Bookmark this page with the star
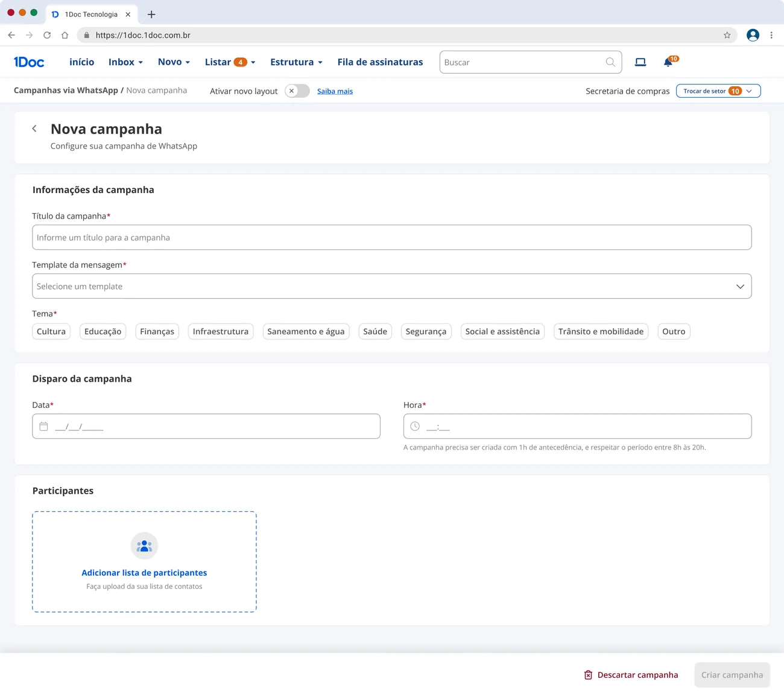784x697 pixels. (x=727, y=35)
